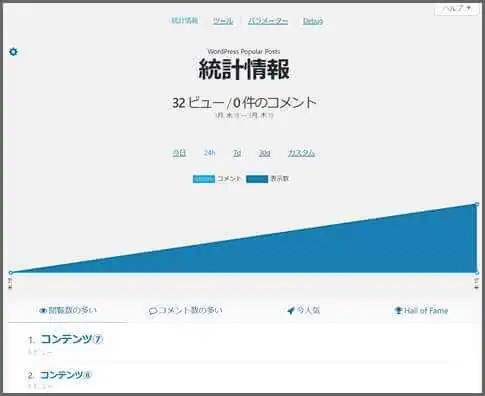The image size is (485, 396).
Task: Open the パラメーター navigation link
Action: pyautogui.click(x=268, y=21)
